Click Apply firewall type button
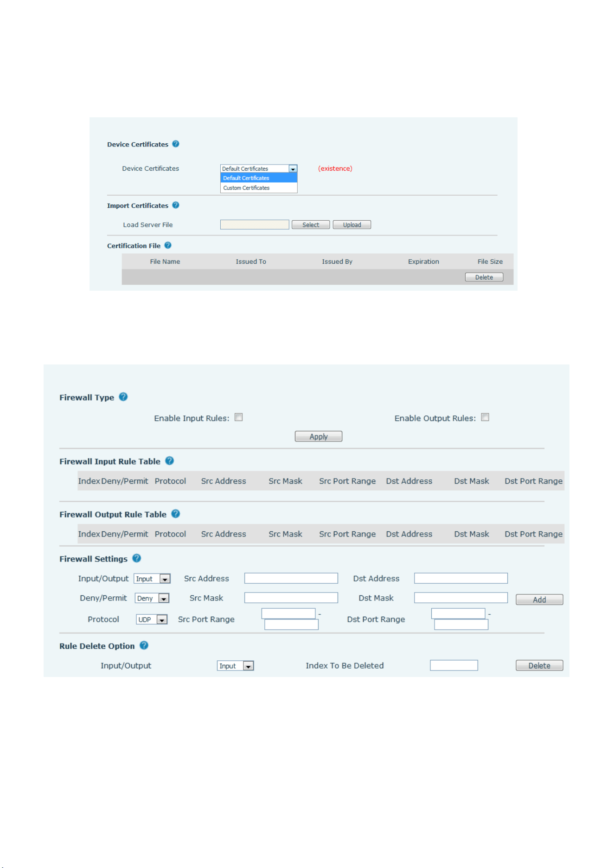Image resolution: width=614 pixels, height=868 pixels. pyautogui.click(x=319, y=436)
